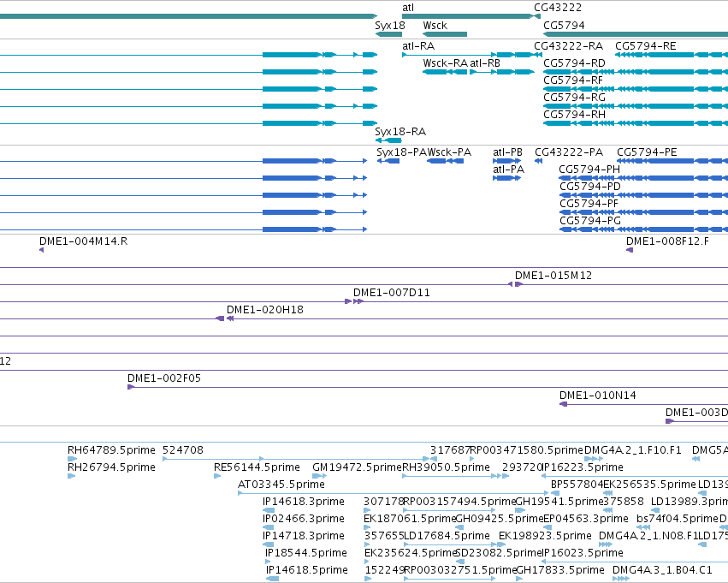Click the DME1-004M14.R BAC end
The height and width of the screenshot is (583, 728).
[41, 250]
